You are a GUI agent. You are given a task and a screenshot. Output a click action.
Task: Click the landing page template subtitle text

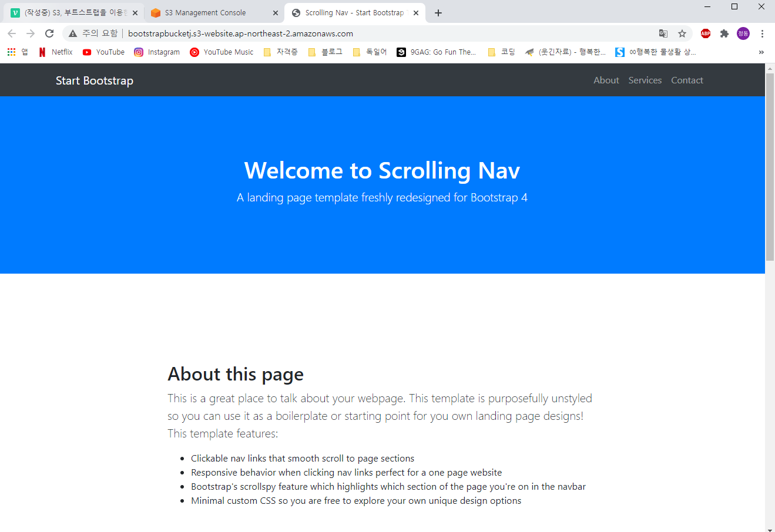click(382, 198)
